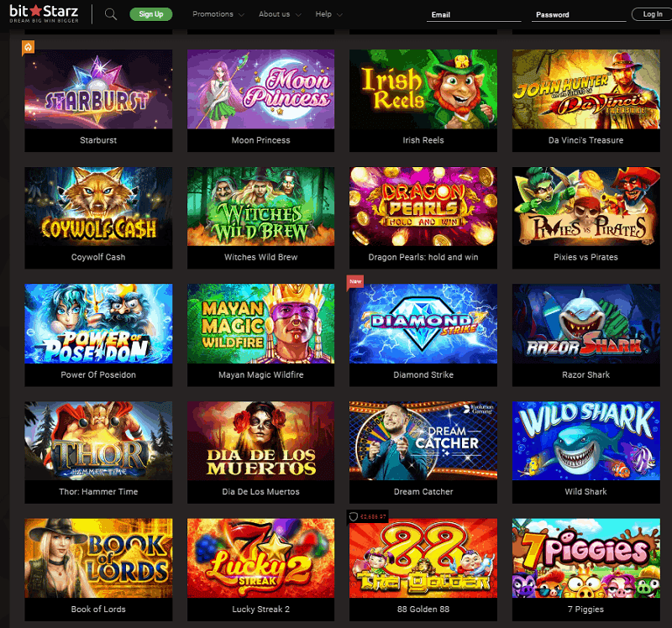Click the 7 Piggies title link
This screenshot has height=628, width=672.
(x=585, y=609)
